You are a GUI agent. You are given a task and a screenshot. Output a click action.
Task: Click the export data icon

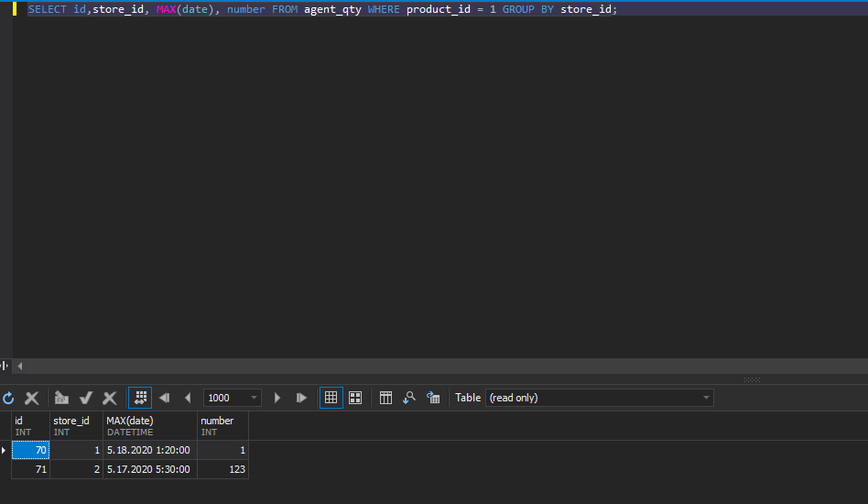click(x=433, y=398)
